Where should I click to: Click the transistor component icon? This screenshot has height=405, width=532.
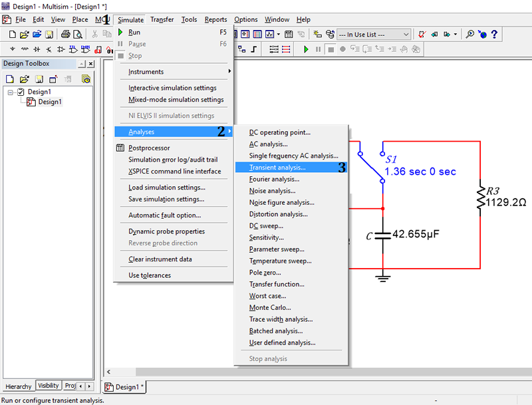[x=49, y=49]
